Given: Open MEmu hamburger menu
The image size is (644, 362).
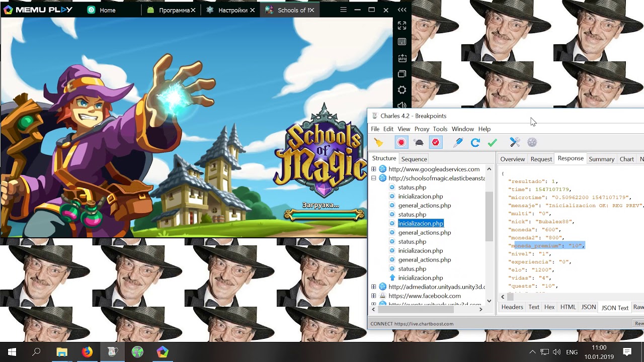Looking at the screenshot, I should (343, 10).
